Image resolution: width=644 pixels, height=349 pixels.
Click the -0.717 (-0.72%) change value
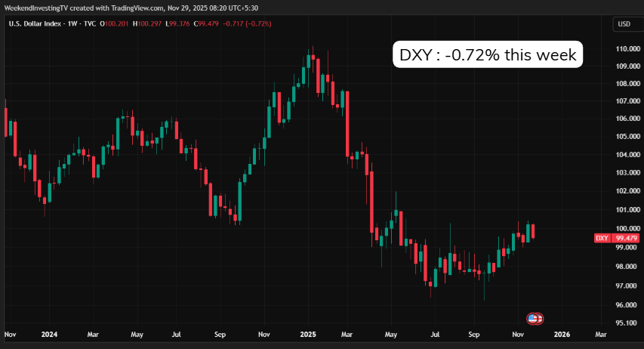pos(246,24)
